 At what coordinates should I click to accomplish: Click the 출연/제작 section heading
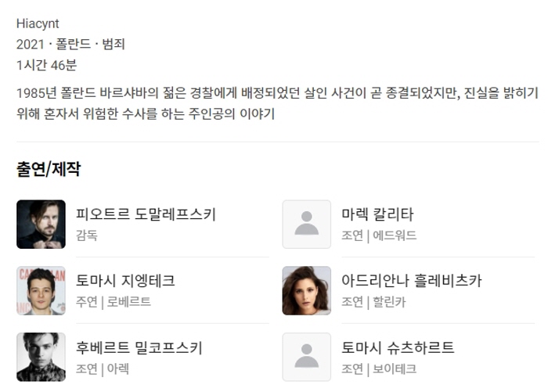click(49, 169)
